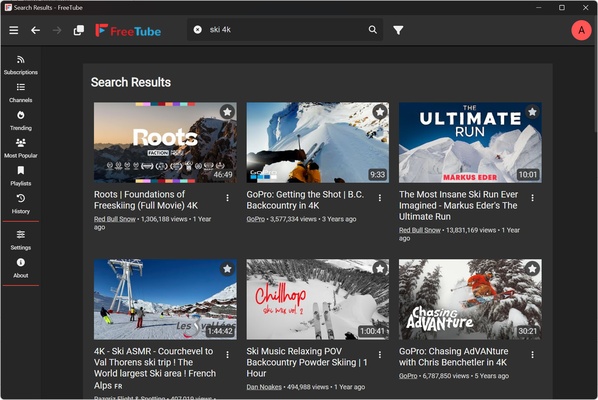Open the profile avatar A
This screenshot has width=598, height=400.
click(581, 30)
